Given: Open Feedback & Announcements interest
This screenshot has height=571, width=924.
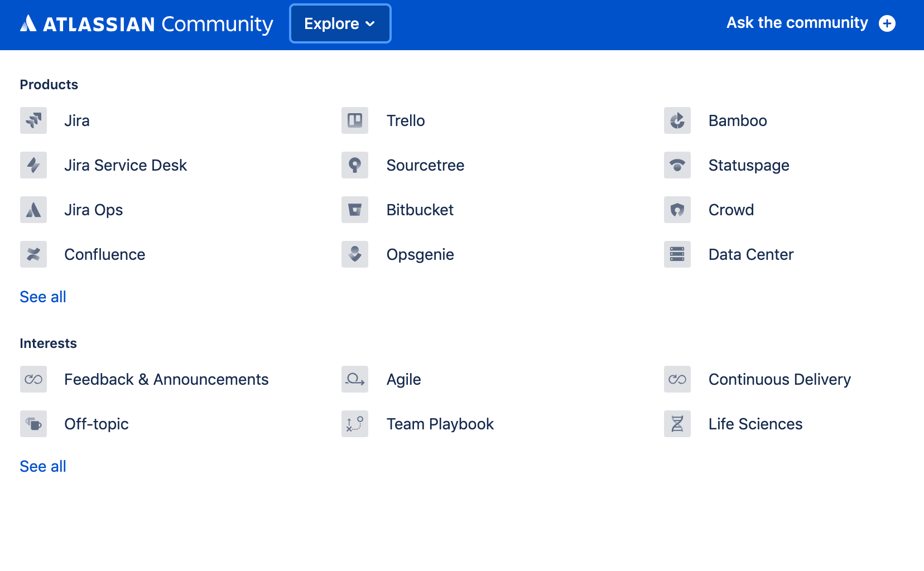Looking at the screenshot, I should click(x=166, y=379).
